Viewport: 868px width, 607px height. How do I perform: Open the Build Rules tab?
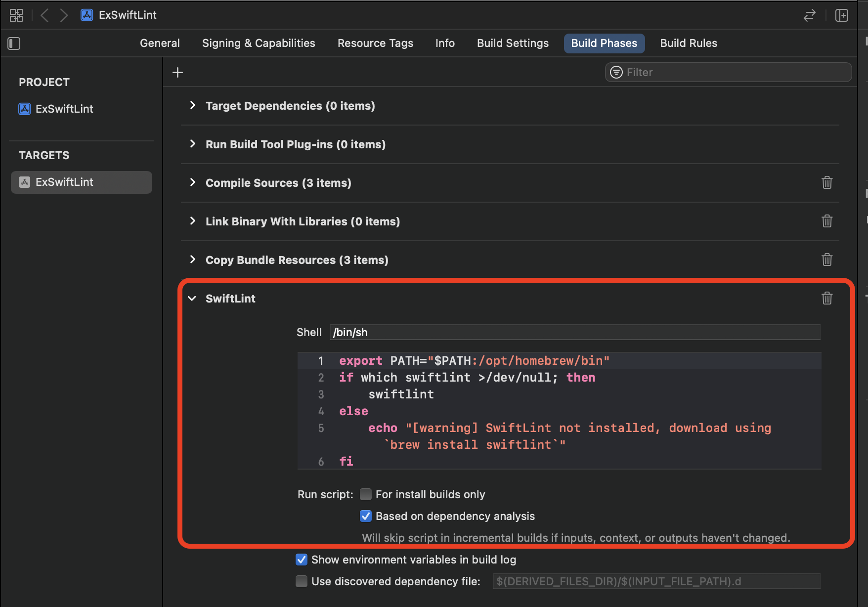[x=689, y=43]
